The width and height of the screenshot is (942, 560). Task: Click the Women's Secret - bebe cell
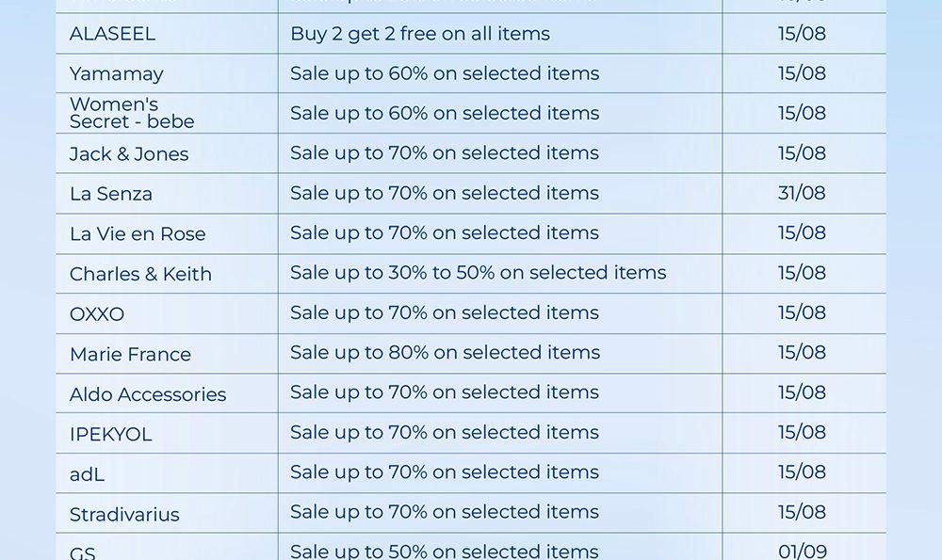click(132, 113)
